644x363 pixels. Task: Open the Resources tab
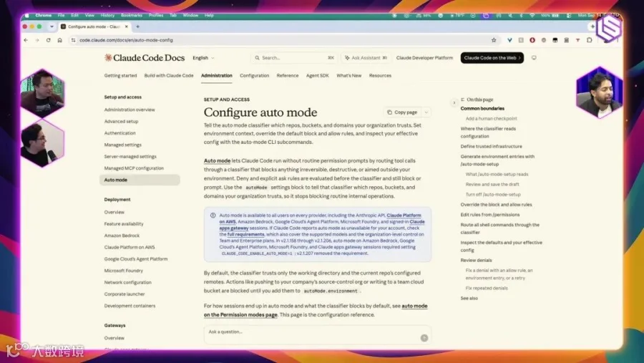380,76
